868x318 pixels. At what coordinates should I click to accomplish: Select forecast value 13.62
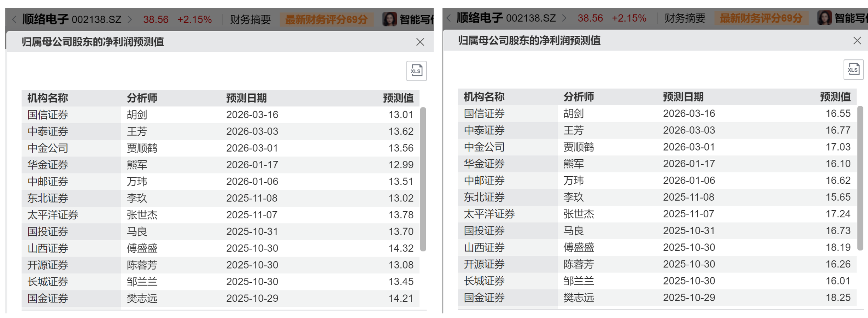pos(401,131)
